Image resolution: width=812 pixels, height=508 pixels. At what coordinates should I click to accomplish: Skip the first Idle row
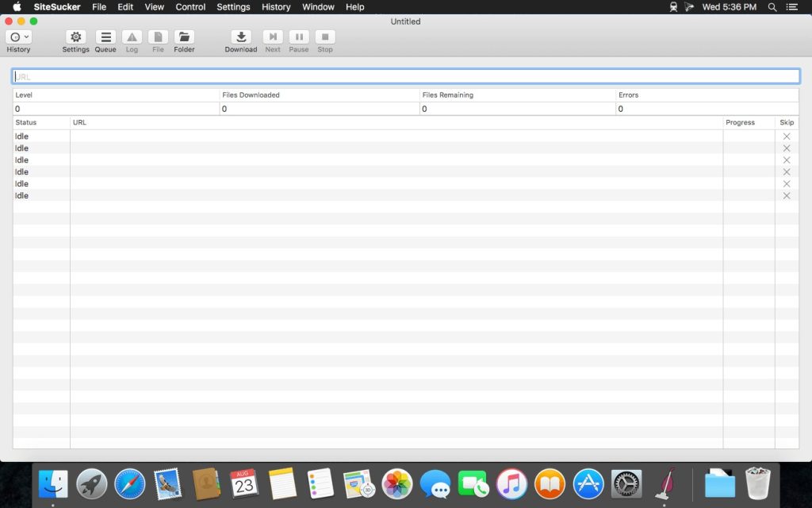[x=787, y=137]
